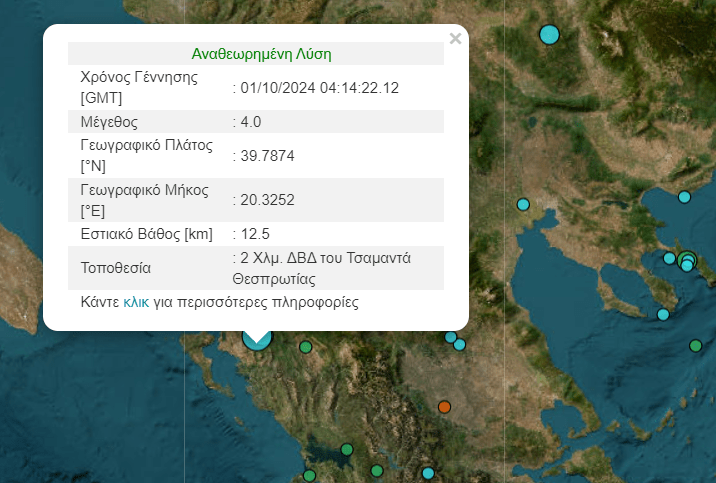Select the orange earthquake marker on the map
The height and width of the screenshot is (483, 716).
444,407
